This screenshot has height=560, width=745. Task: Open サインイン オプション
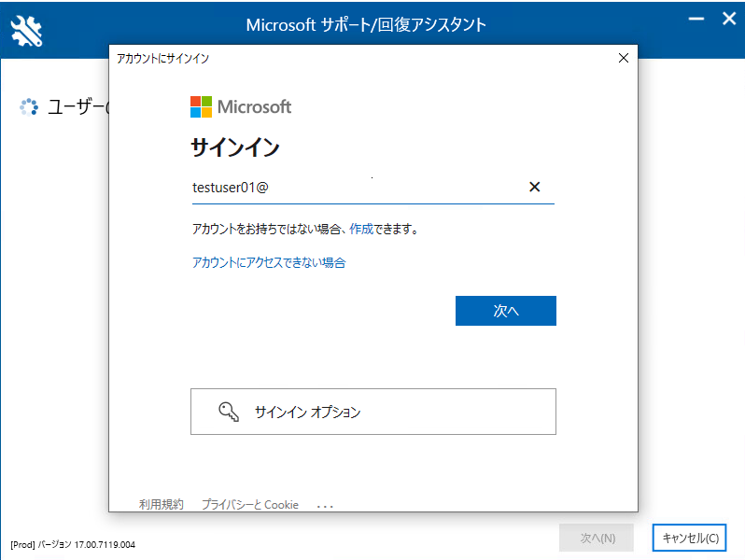pos(373,412)
